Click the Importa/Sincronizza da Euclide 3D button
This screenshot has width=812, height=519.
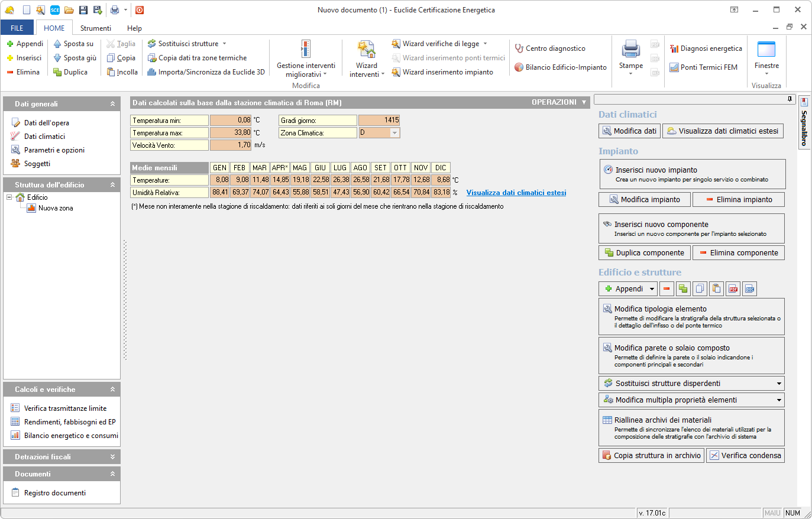206,72
